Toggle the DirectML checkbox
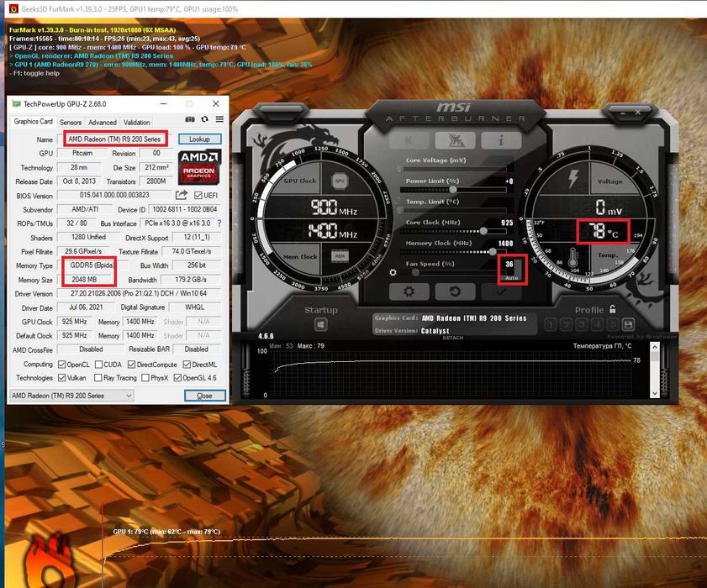This screenshot has height=588, width=707. coord(187,364)
